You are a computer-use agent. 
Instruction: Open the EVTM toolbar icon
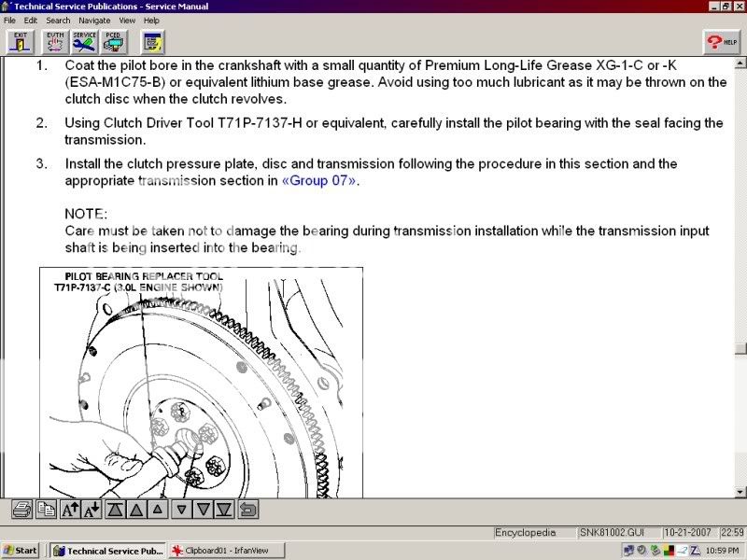click(x=54, y=41)
